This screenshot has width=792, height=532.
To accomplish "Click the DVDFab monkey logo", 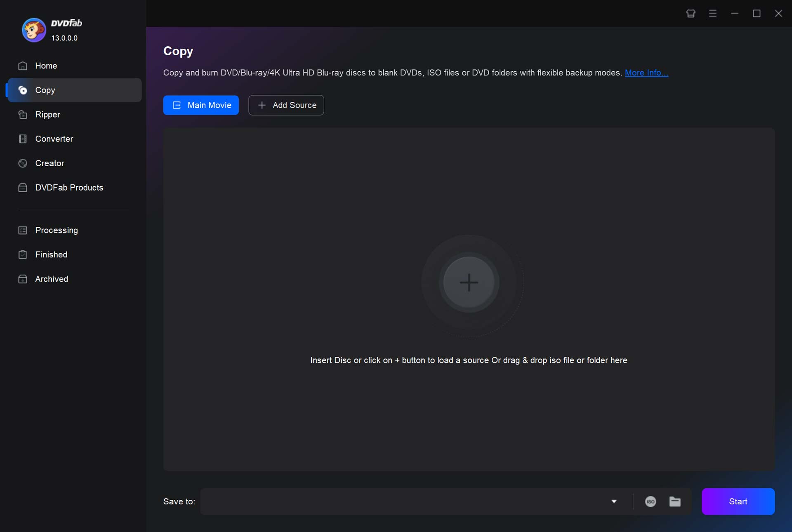I will [x=34, y=30].
